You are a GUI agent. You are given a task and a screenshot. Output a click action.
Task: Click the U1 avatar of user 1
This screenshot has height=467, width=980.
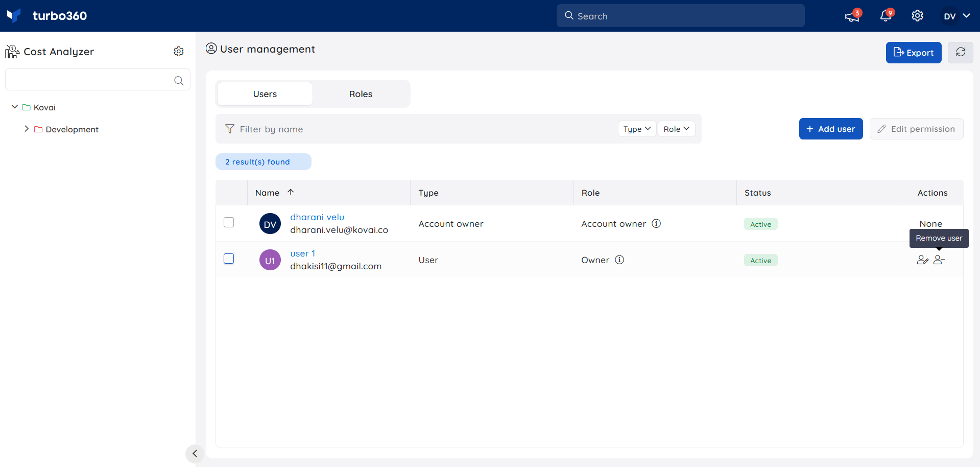coord(270,260)
